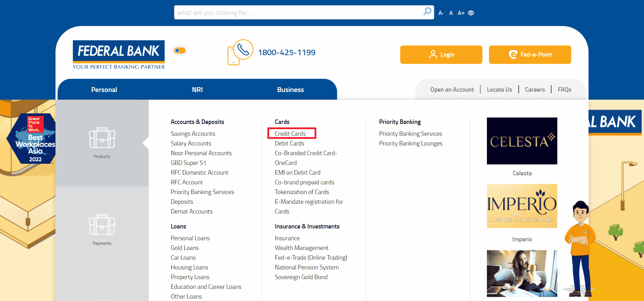The image size is (644, 301).
Task: Select the Personal tab
Action: click(x=104, y=90)
